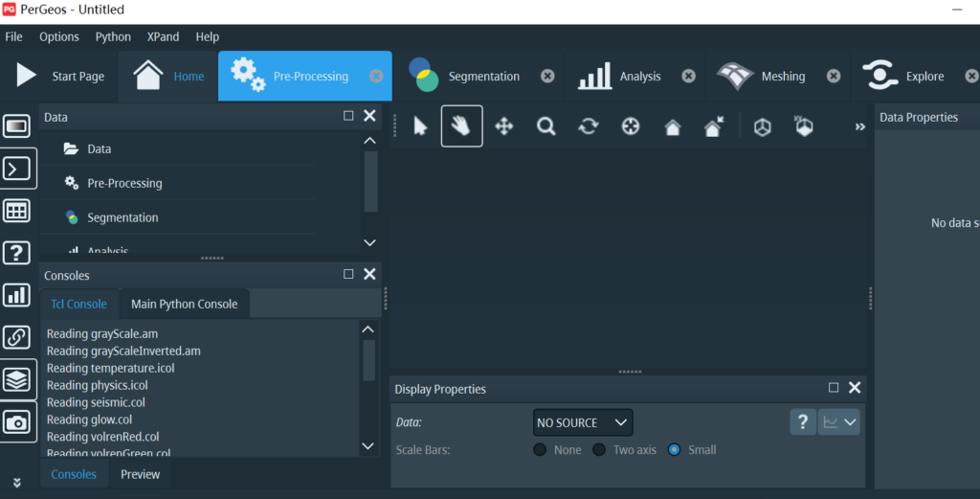Close the Pre-Processing tab
The image size is (980, 499).
pos(376,76)
